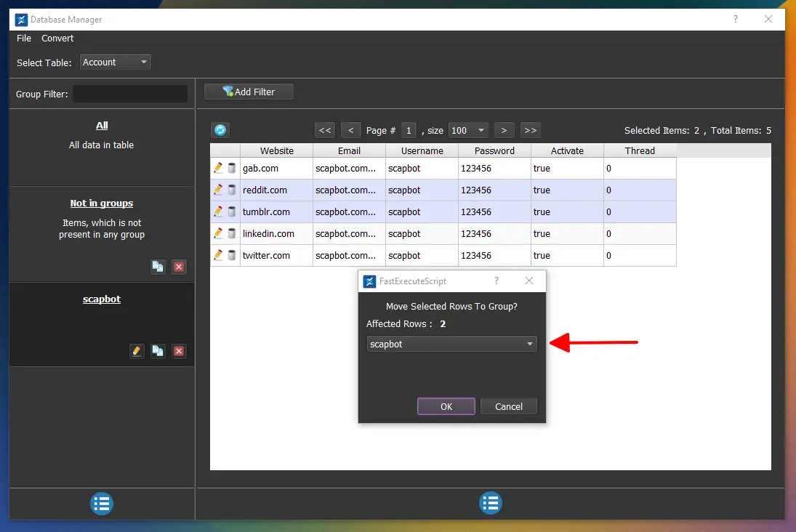796x532 pixels.
Task: Click the Email cell in linkedin.com row
Action: tap(349, 234)
